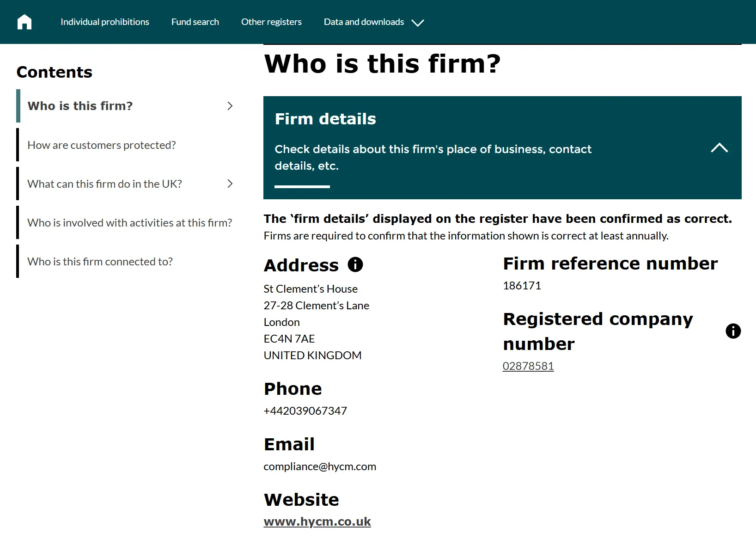
Task: Show Address info tooltip icon
Action: coord(355,264)
